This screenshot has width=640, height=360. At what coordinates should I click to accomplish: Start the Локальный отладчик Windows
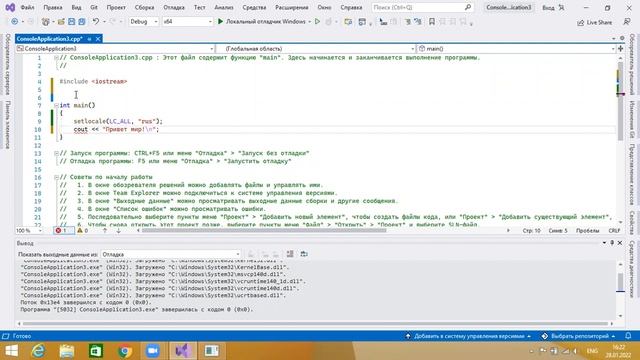click(x=261, y=22)
